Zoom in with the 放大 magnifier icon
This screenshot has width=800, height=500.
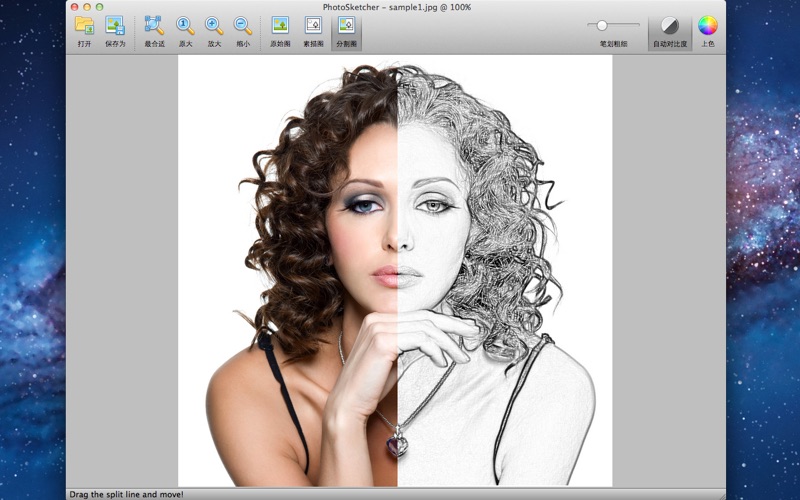click(x=214, y=26)
